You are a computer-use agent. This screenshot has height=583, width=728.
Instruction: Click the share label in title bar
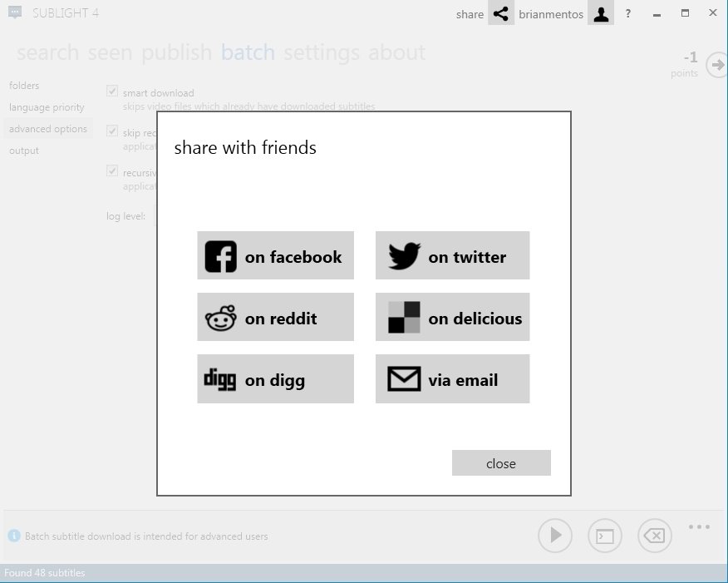click(470, 14)
